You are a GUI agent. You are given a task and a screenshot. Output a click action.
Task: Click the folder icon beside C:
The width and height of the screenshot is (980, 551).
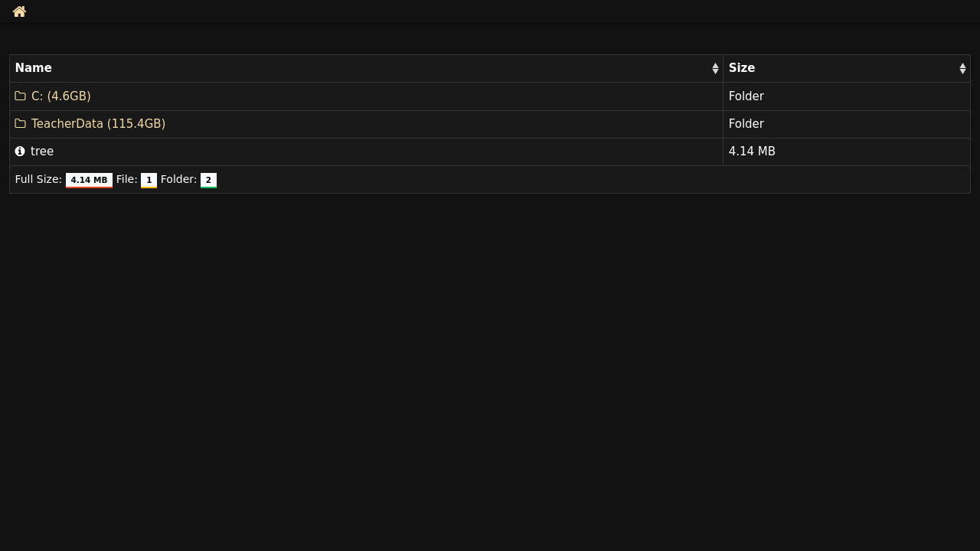pyautogui.click(x=20, y=96)
